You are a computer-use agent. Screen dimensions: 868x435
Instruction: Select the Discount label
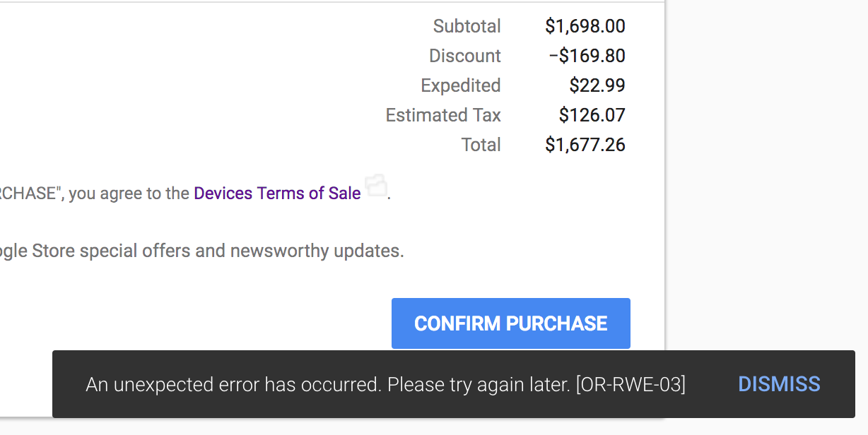click(x=465, y=56)
